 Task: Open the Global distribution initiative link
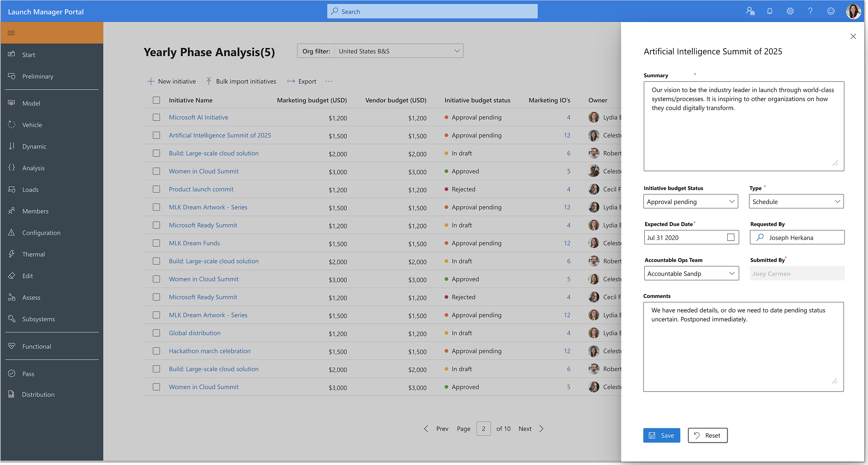click(x=194, y=333)
